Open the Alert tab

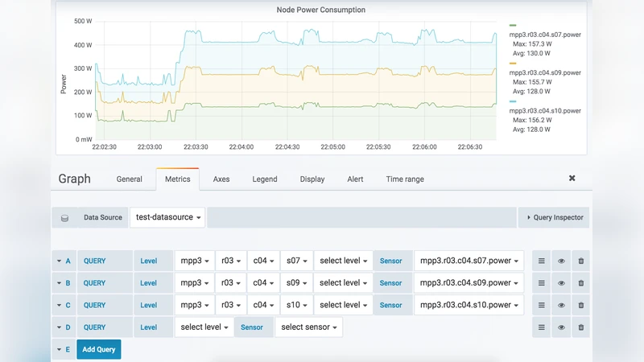[355, 179]
